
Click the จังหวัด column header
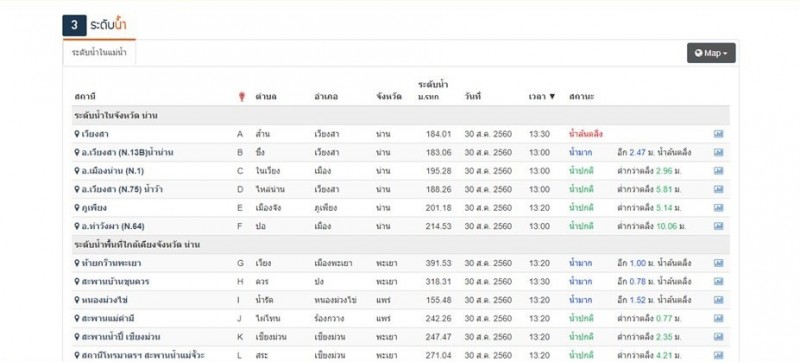[x=388, y=96]
